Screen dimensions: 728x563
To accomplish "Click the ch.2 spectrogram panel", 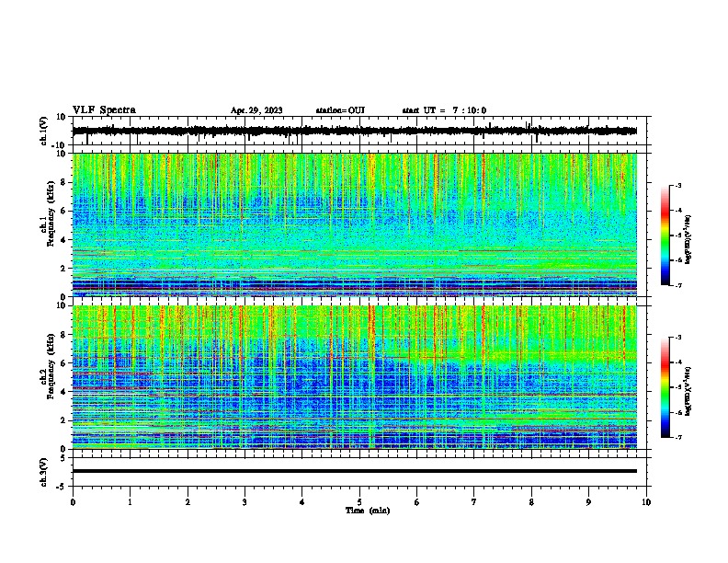I will 354,377.
